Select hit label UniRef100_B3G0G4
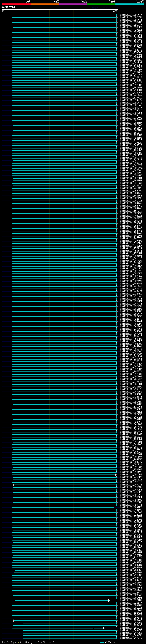Screen dimensions: 146x644 131,407
